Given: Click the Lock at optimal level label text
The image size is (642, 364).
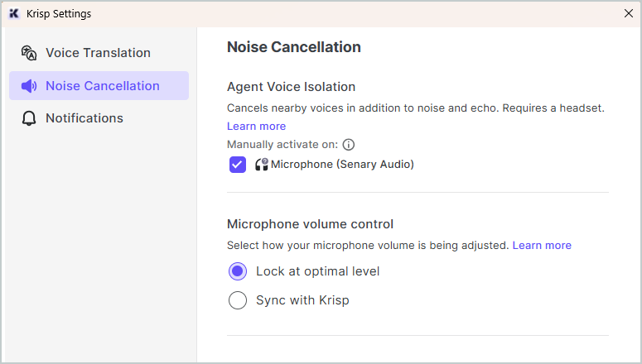Looking at the screenshot, I should [x=318, y=271].
